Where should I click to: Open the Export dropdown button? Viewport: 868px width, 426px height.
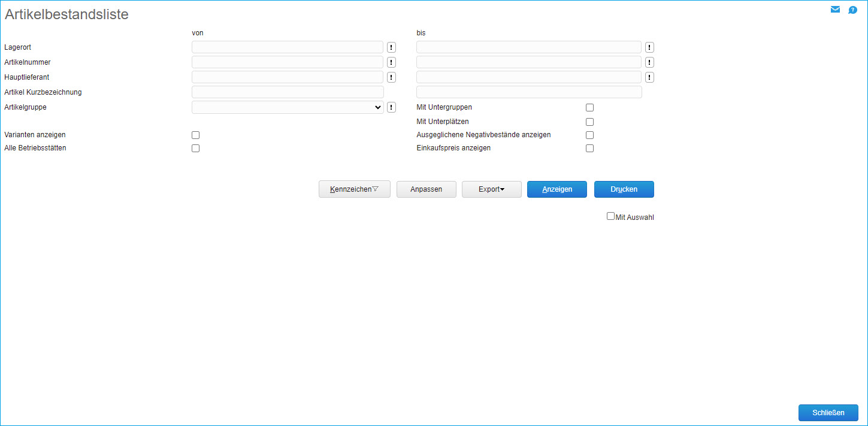coord(491,189)
